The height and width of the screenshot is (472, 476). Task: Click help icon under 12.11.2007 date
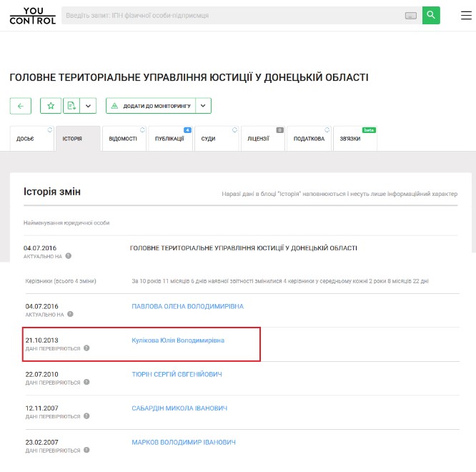(86, 416)
